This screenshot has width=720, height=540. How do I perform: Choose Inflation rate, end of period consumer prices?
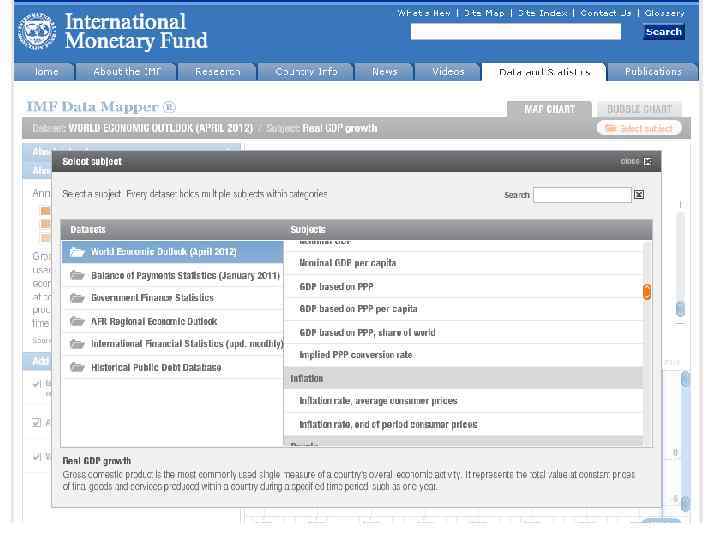point(463,424)
